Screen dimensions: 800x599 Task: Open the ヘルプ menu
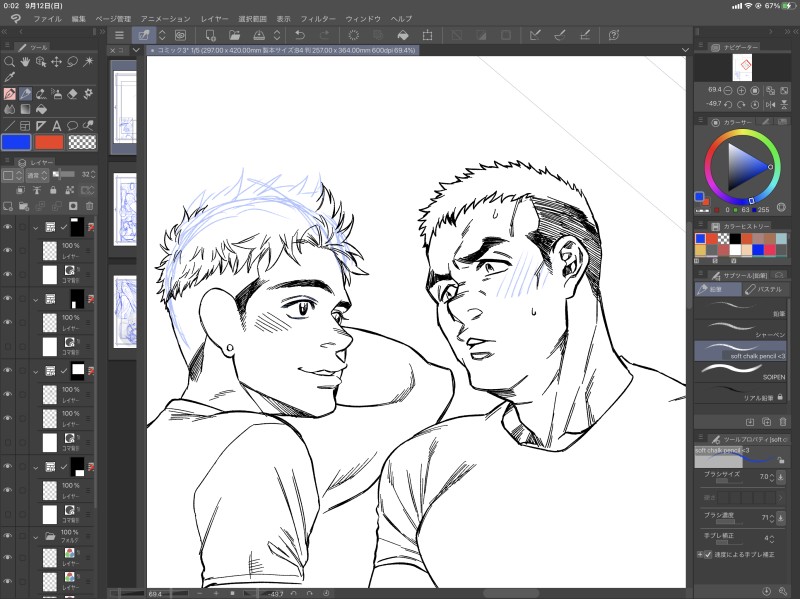point(401,19)
